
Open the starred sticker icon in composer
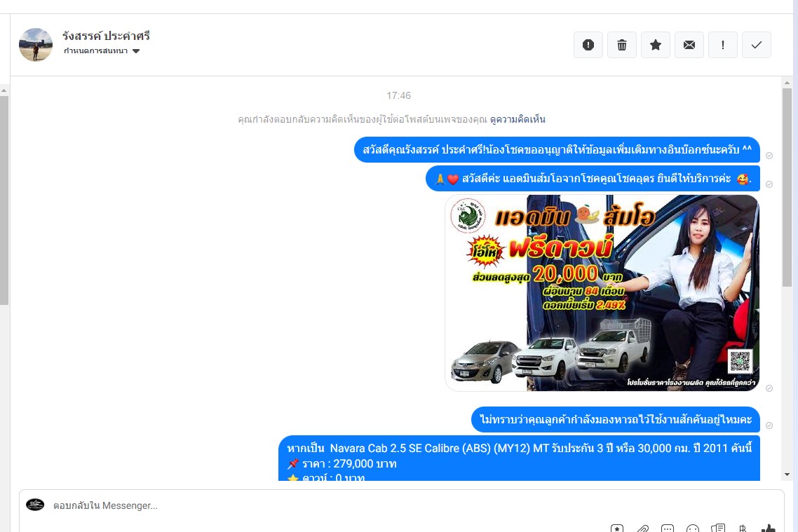pos(617,529)
